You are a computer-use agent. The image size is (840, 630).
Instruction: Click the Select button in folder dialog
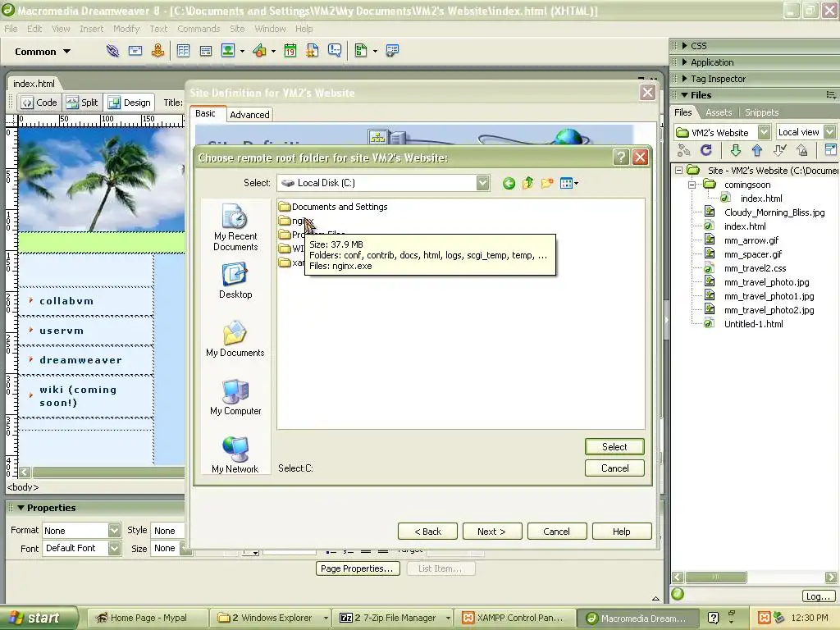(x=614, y=447)
